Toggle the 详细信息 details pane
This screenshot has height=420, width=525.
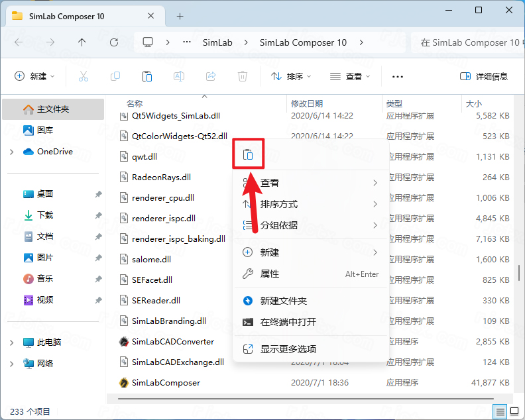point(484,76)
